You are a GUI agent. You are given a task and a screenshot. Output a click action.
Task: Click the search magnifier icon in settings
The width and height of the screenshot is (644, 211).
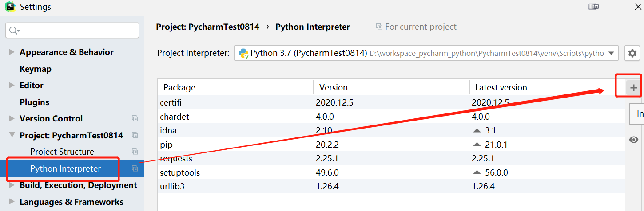click(14, 30)
